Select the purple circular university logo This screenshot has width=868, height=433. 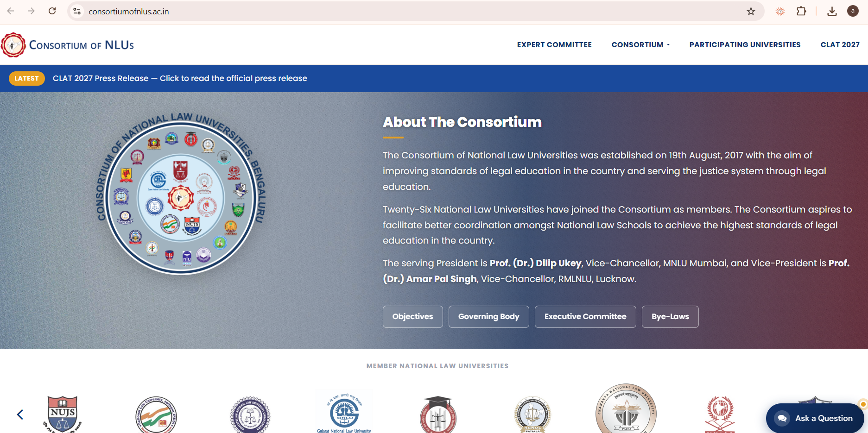pos(250,415)
